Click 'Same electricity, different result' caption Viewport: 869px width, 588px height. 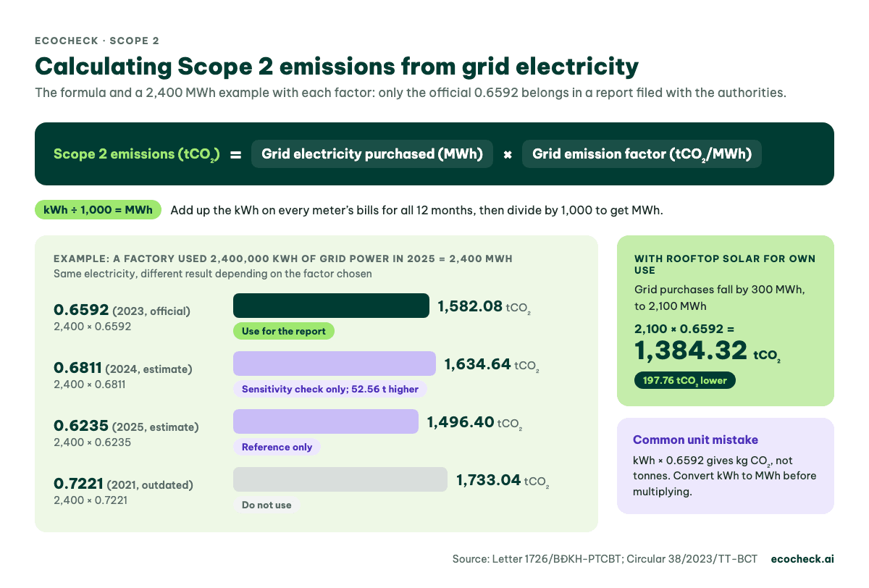[213, 274]
